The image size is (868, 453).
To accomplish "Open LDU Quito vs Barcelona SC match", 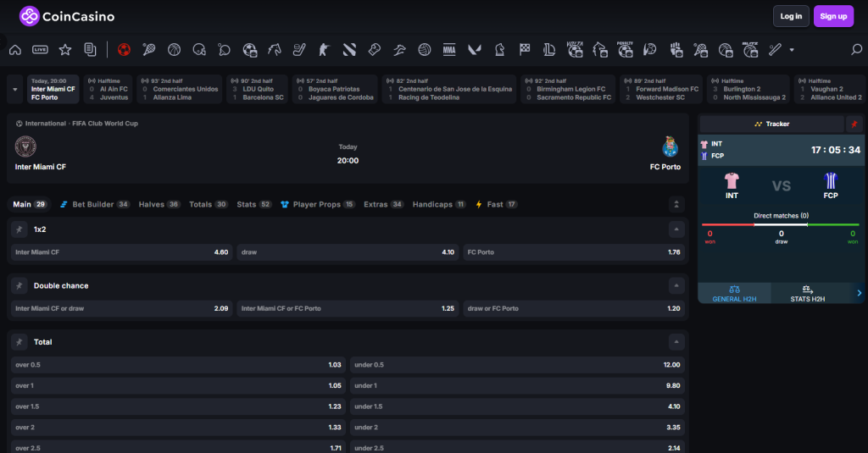I will (258, 89).
